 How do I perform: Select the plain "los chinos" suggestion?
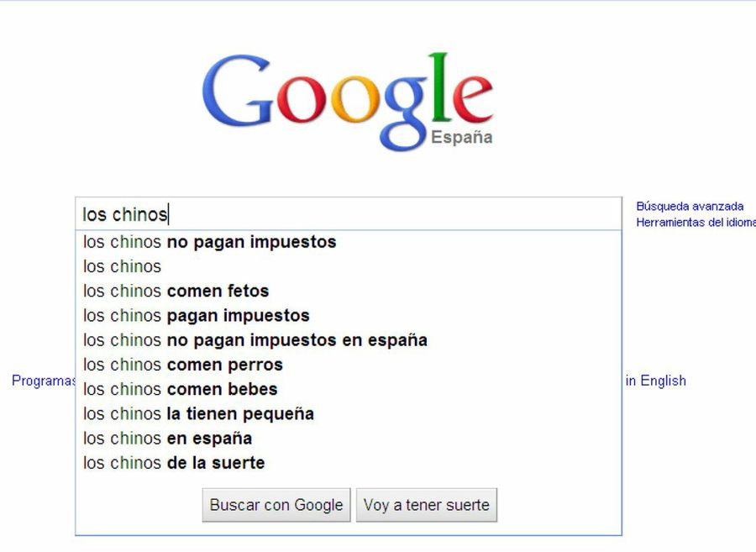[120, 266]
